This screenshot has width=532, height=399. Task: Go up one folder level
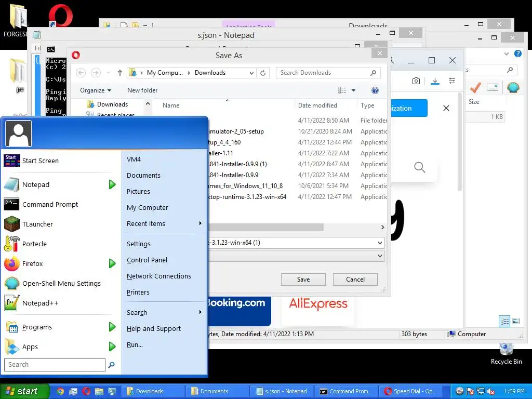(120, 73)
